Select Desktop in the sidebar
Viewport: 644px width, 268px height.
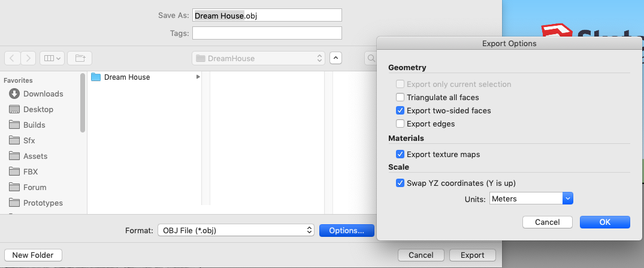(x=38, y=109)
